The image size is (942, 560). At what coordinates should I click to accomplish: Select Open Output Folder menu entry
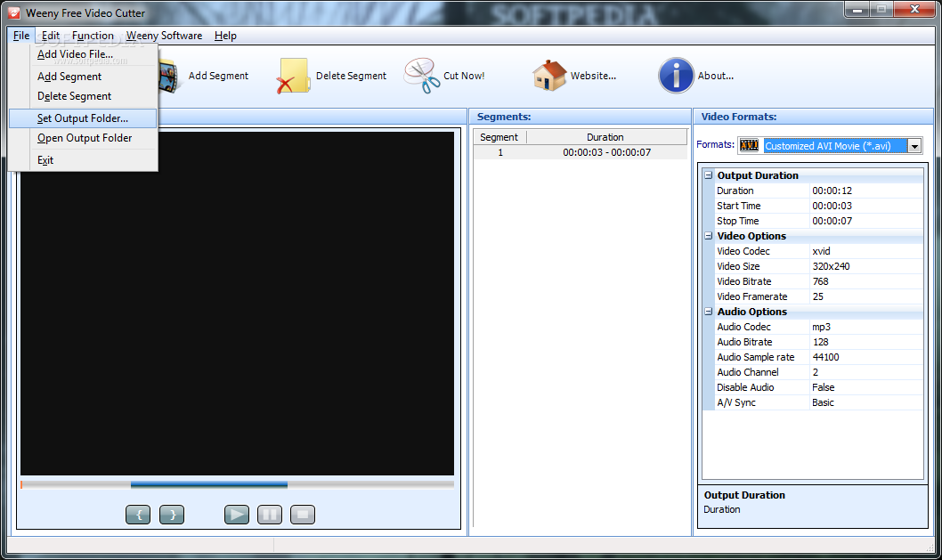83,138
